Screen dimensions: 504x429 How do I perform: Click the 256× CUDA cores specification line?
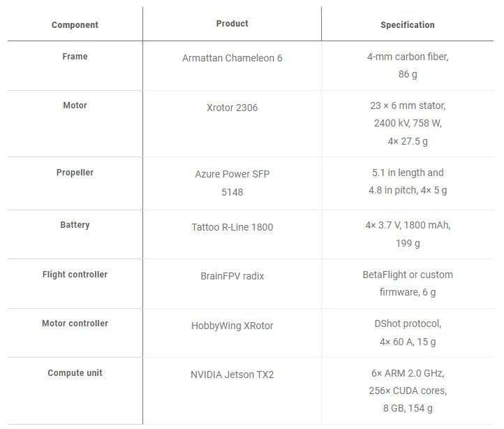pos(407,391)
